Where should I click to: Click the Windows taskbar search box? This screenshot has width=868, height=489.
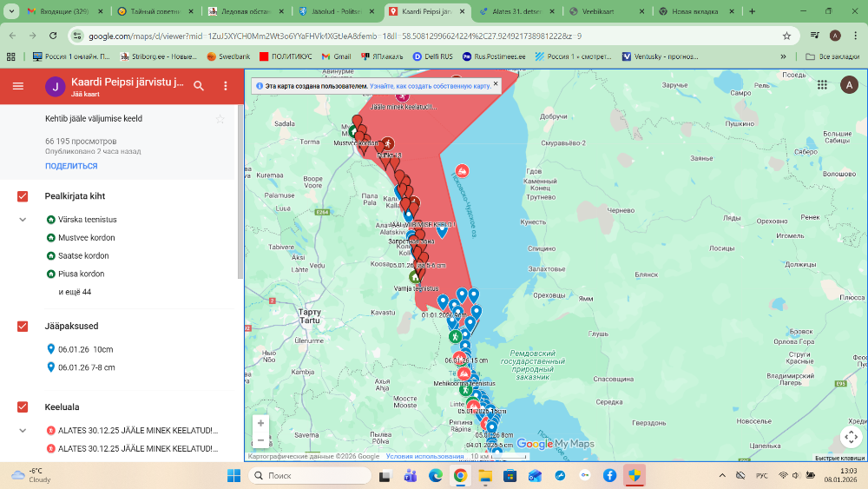tap(312, 476)
